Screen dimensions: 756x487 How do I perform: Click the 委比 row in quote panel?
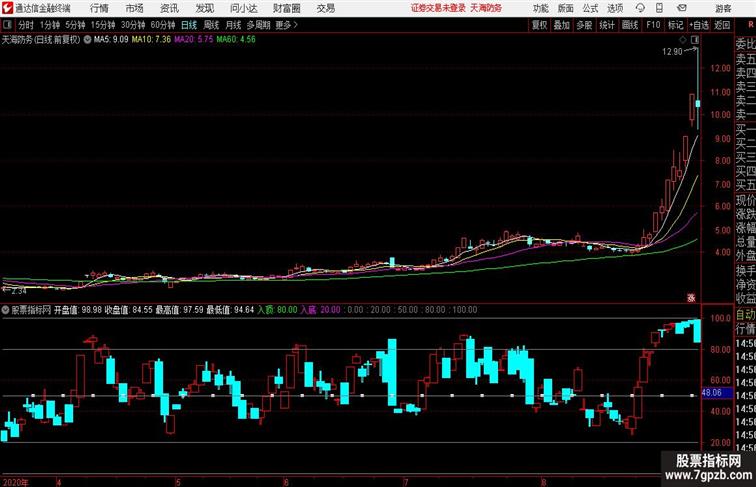(x=745, y=44)
